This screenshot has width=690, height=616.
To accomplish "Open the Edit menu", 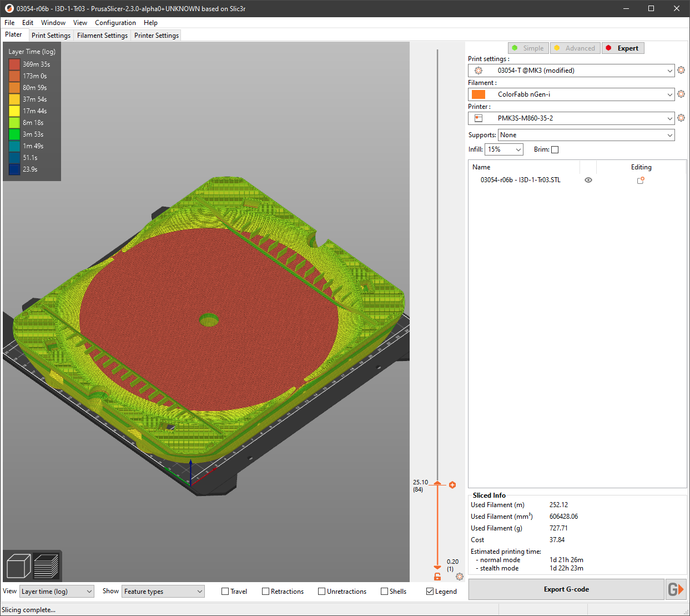I will pos(28,23).
